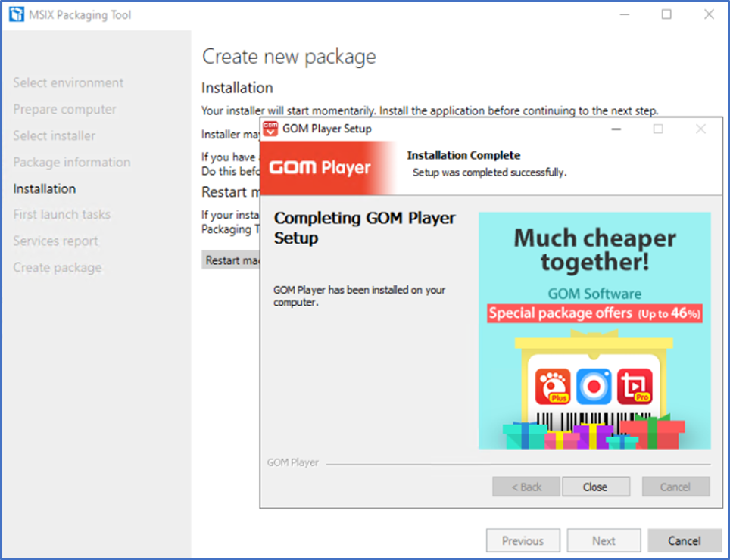Click the Much cheaper together ad headline

(594, 250)
